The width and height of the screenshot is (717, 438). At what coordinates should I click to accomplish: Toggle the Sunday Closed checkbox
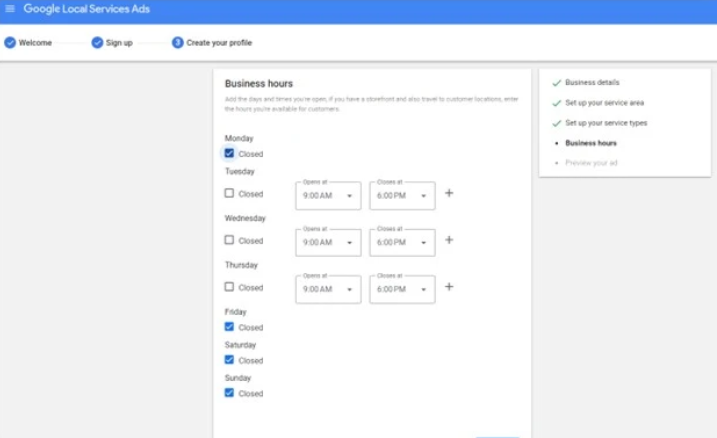point(230,393)
